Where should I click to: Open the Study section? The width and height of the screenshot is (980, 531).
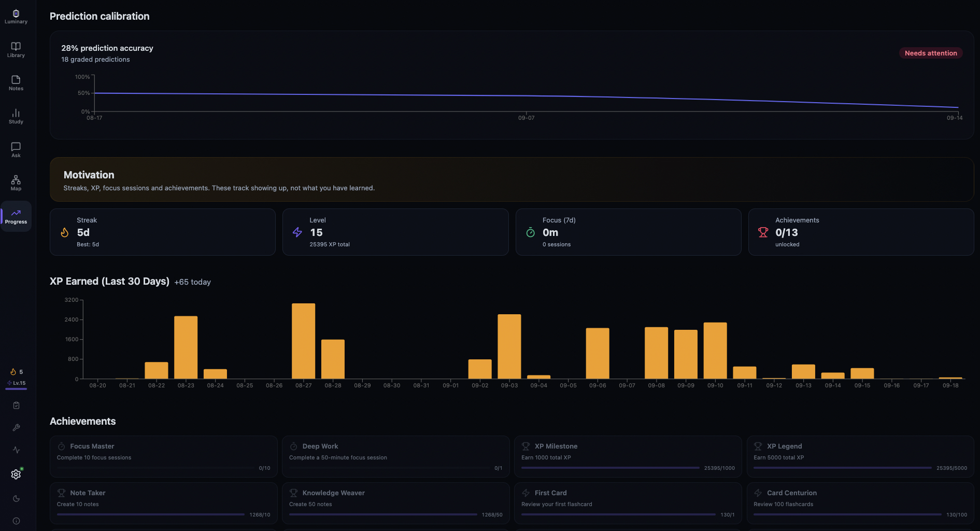click(16, 116)
